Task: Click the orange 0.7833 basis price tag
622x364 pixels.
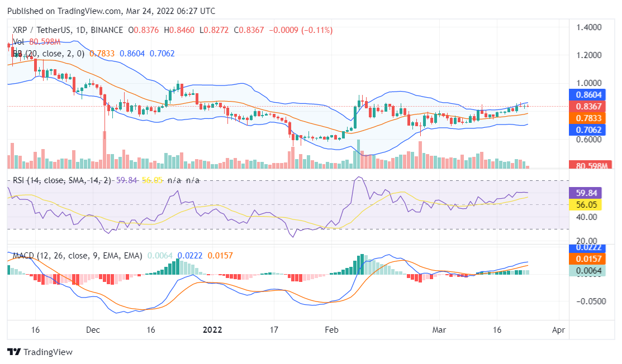Action: point(585,118)
